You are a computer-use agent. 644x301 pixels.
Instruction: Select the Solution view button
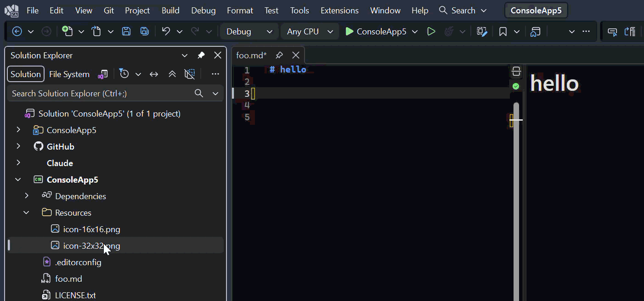26,74
